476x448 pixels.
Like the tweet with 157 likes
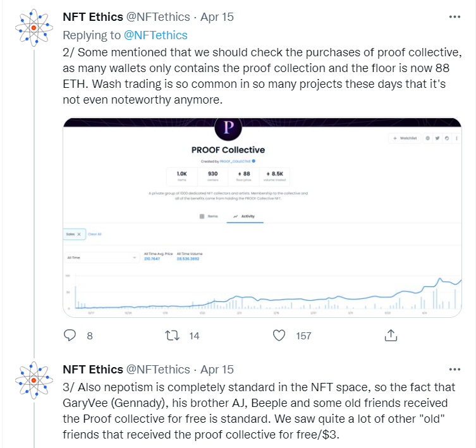pyautogui.click(x=280, y=336)
